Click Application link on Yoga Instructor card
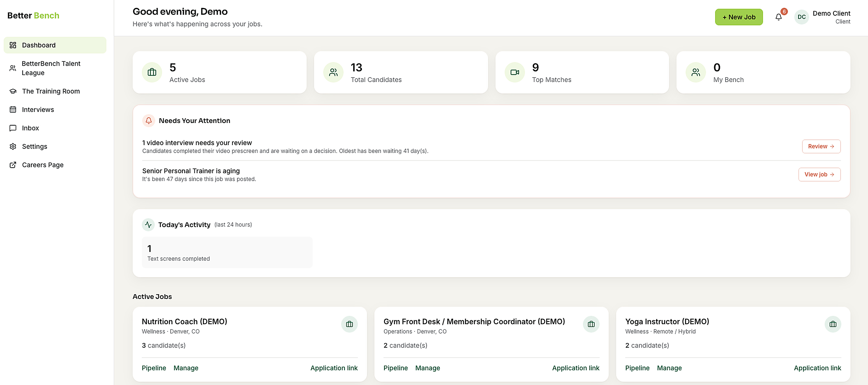Viewport: 868px width, 385px height. click(x=817, y=368)
